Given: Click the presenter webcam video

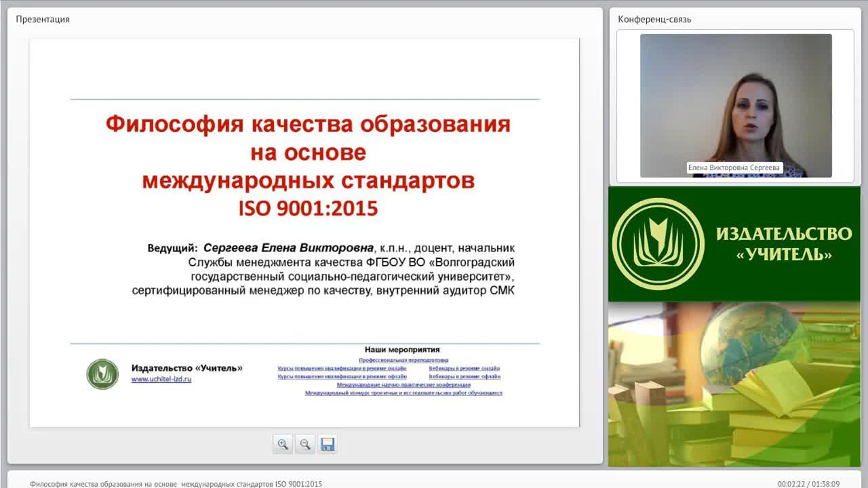Looking at the screenshot, I should tap(736, 106).
